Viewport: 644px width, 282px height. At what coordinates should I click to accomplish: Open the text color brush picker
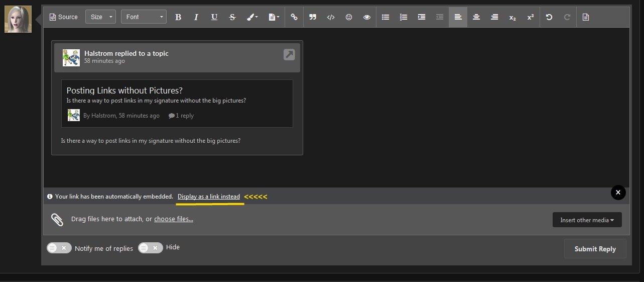(x=252, y=17)
